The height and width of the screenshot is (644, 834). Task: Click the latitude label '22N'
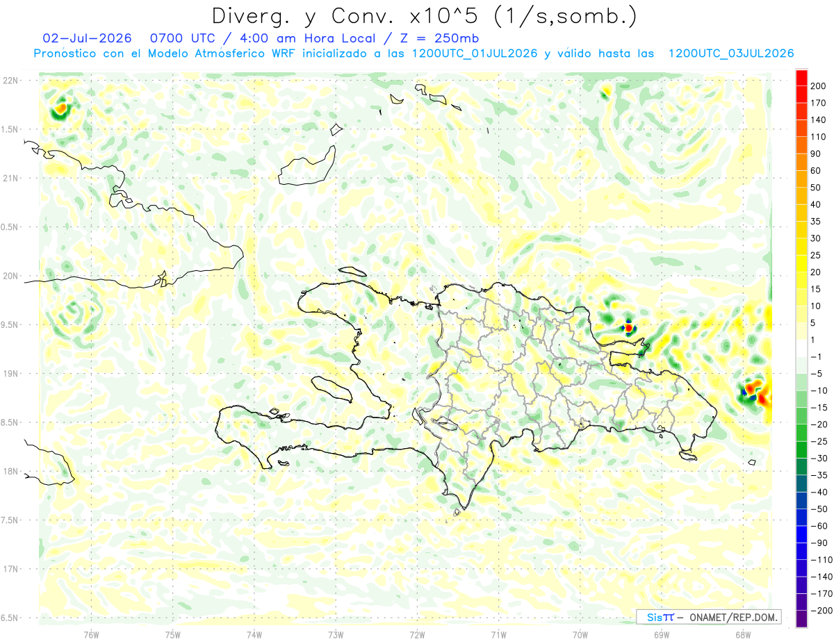12,81
